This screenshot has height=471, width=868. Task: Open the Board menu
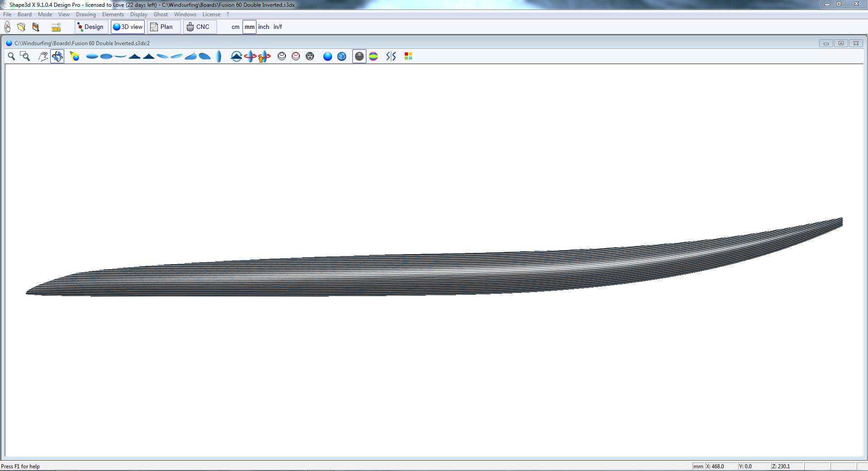(24, 14)
